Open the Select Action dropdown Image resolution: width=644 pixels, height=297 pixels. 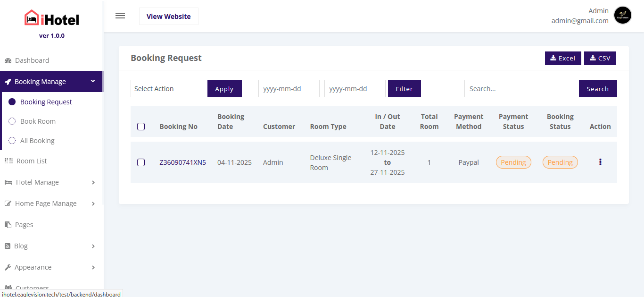[x=169, y=89]
